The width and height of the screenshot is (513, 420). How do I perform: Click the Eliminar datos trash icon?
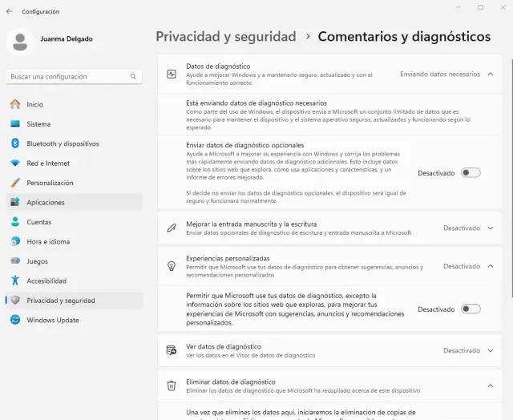(171, 386)
